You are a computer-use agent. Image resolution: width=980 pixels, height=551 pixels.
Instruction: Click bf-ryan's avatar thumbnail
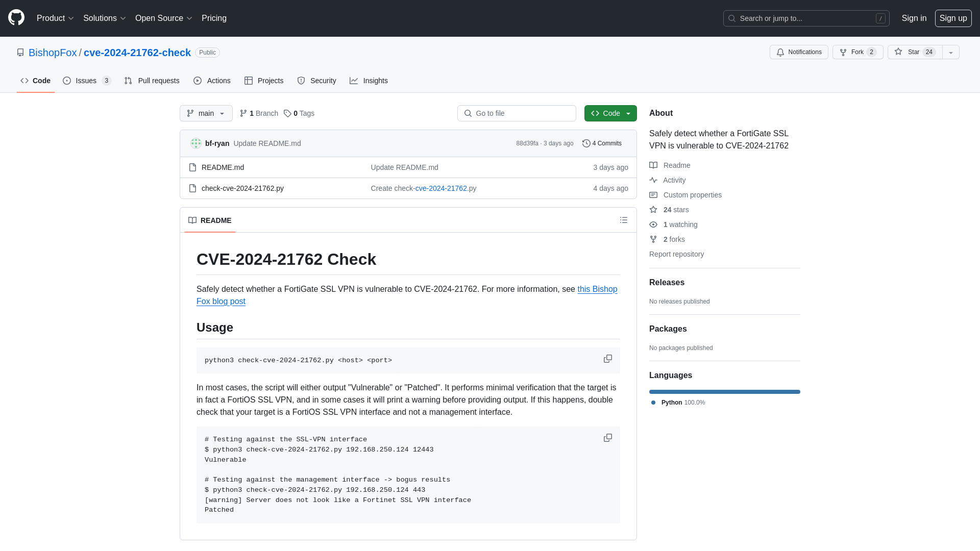pos(196,143)
